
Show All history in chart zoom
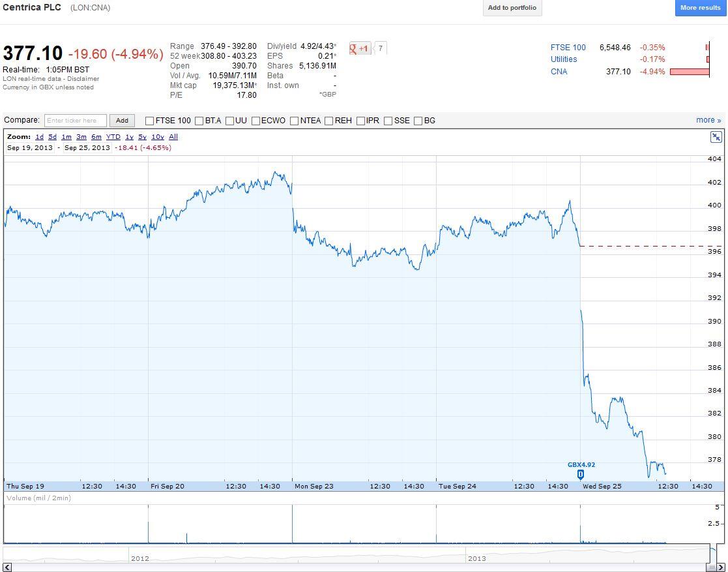click(173, 136)
